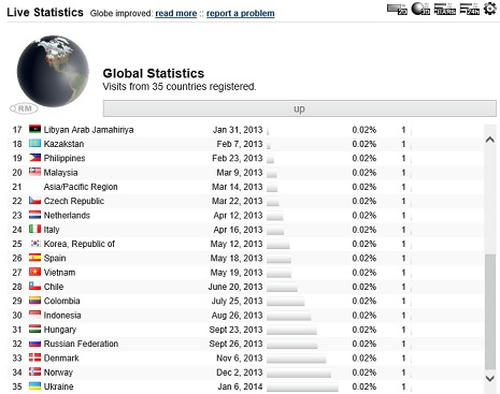
Task: Select the 'Denmark' country name
Action: [x=61, y=358]
